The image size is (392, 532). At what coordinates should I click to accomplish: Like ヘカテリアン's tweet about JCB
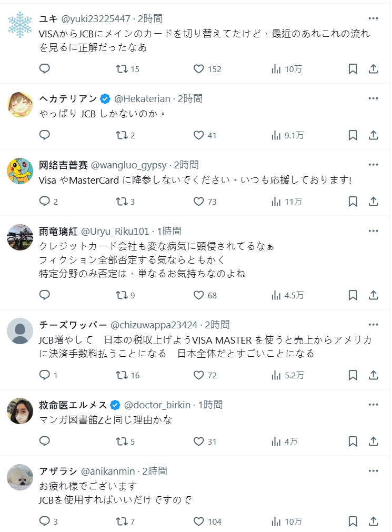[x=198, y=135]
